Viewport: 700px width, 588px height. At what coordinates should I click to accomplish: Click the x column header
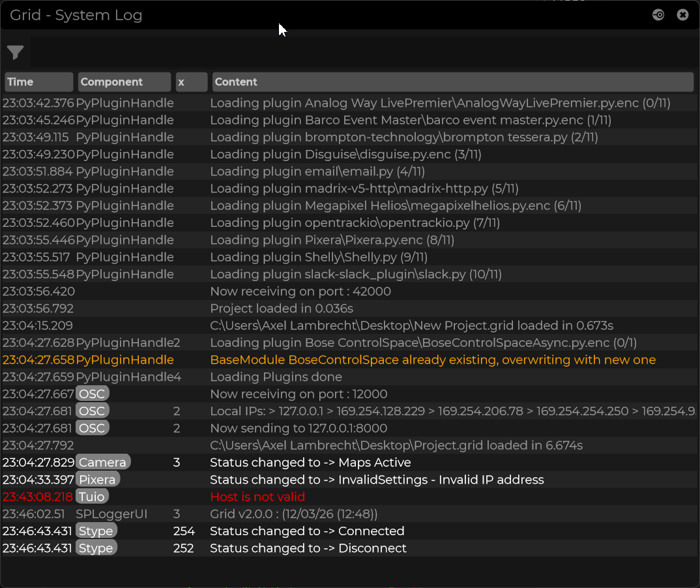coord(191,82)
